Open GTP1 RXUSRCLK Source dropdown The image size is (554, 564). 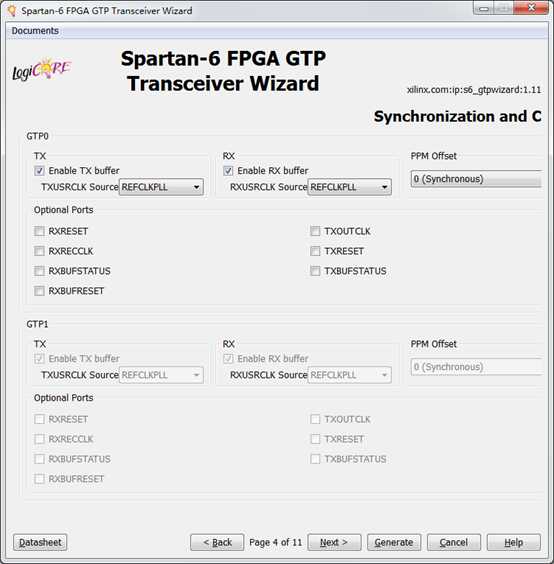click(350, 375)
